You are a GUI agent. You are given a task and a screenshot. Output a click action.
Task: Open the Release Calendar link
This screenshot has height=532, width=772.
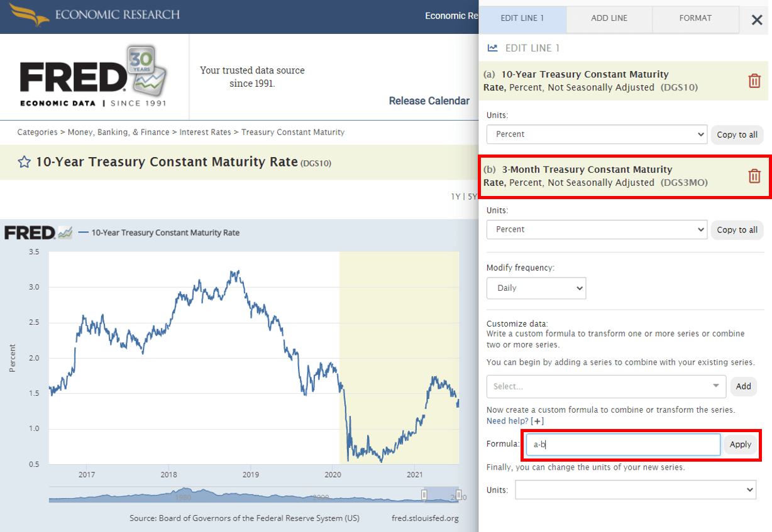click(429, 101)
